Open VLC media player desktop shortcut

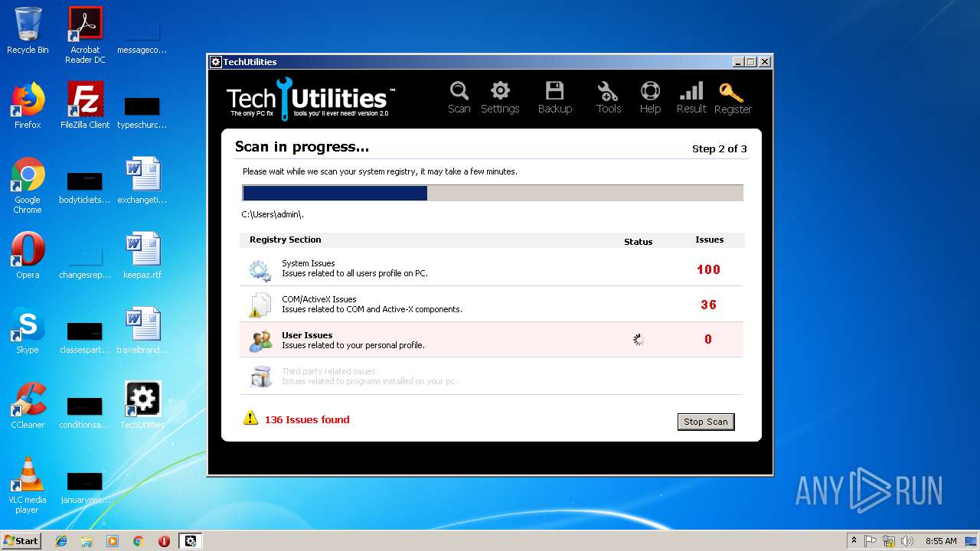[x=28, y=485]
